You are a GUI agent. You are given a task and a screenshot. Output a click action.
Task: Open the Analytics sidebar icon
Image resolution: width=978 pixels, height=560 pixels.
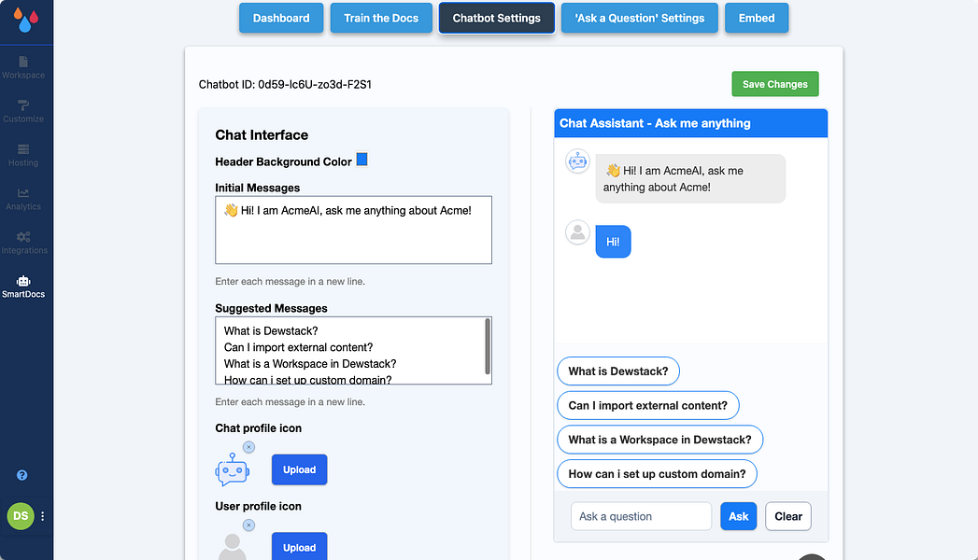[23, 193]
